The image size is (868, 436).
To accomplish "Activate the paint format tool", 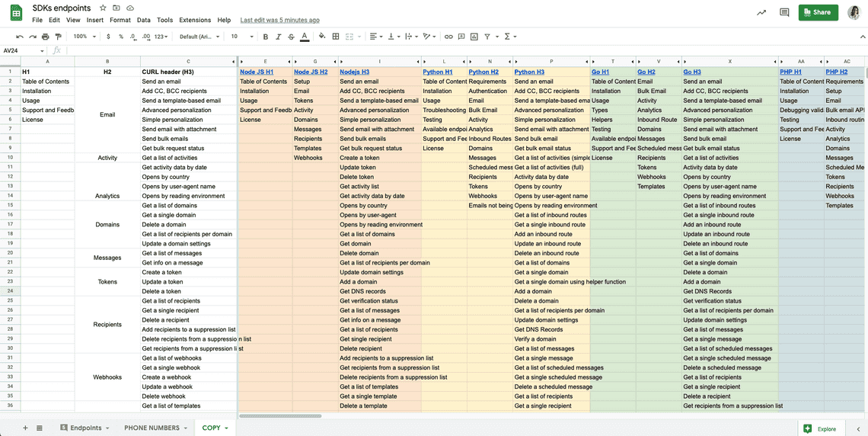I will coord(59,37).
